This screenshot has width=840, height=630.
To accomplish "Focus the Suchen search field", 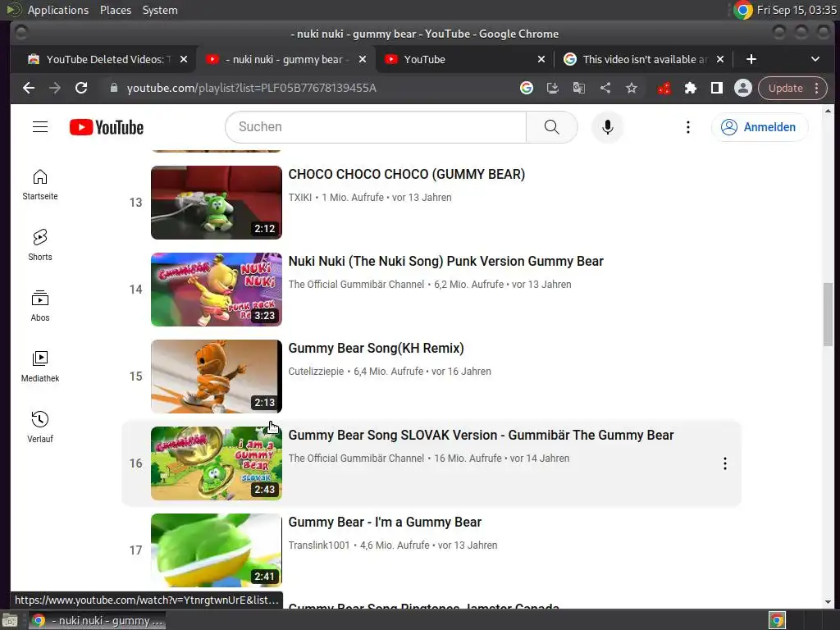I will click(376, 127).
